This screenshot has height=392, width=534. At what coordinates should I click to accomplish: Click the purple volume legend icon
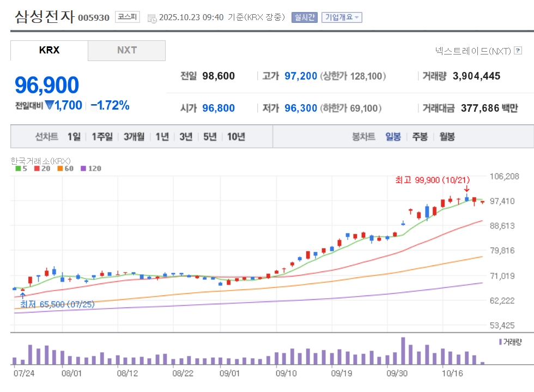pos(501,342)
